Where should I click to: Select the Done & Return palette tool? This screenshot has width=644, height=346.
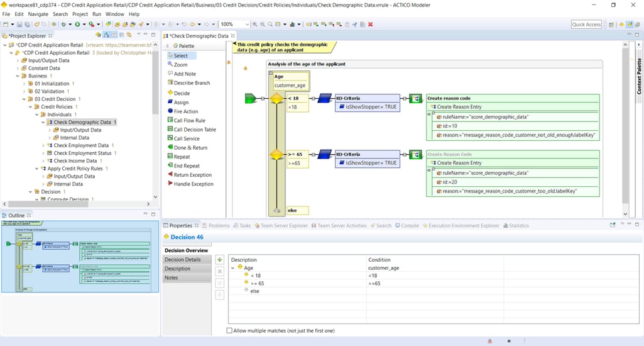pyautogui.click(x=187, y=147)
